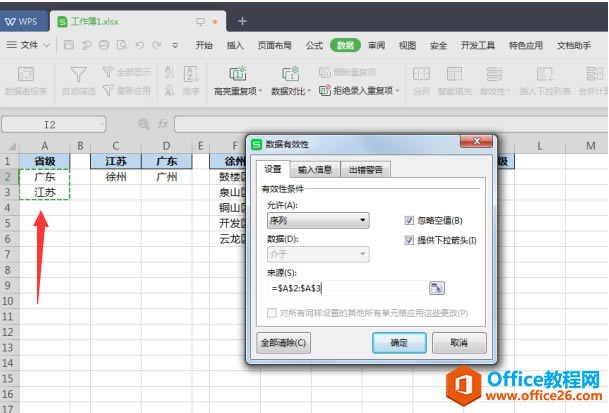Close the 数据有效性 dialog
Viewport: 609px width, 413px height.
click(x=477, y=141)
